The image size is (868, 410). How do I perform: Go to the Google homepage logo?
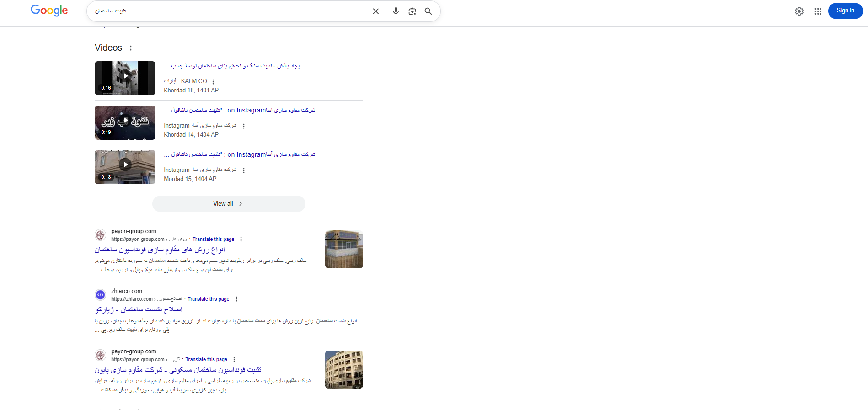pyautogui.click(x=49, y=11)
